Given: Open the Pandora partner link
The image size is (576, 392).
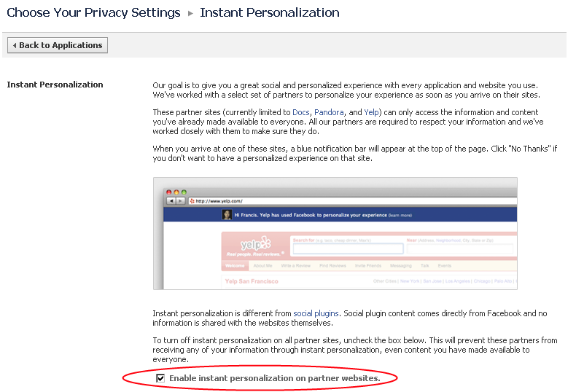Looking at the screenshot, I should [329, 112].
